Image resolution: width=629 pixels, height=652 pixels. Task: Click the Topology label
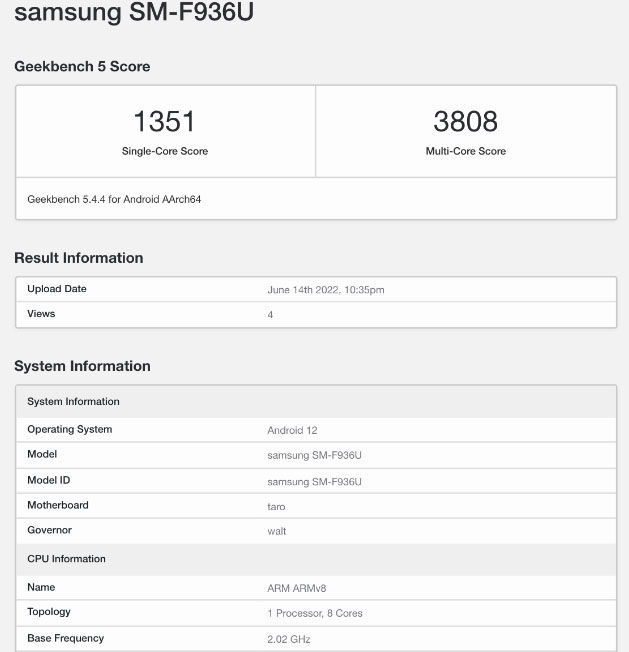[49, 612]
